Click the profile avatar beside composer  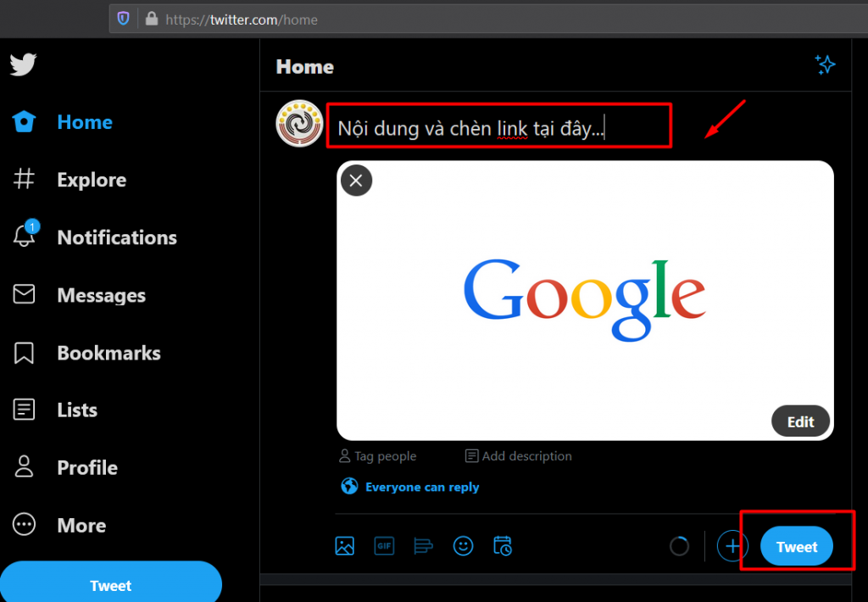(x=299, y=124)
